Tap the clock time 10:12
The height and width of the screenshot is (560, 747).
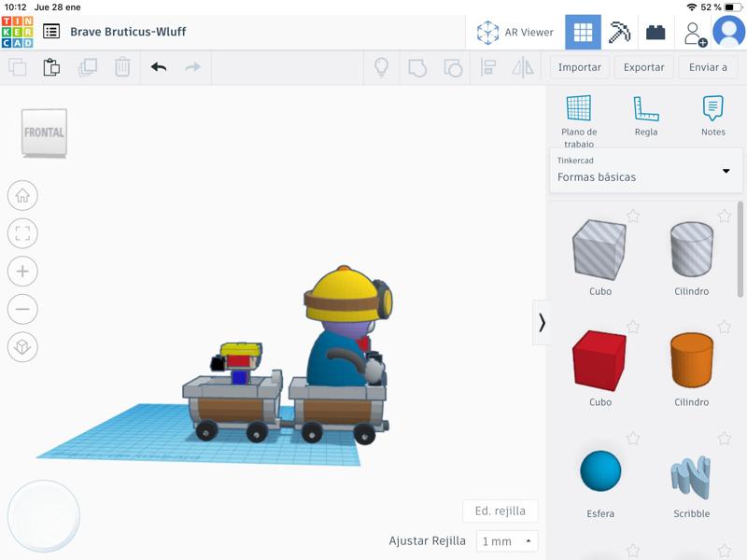coord(15,7)
